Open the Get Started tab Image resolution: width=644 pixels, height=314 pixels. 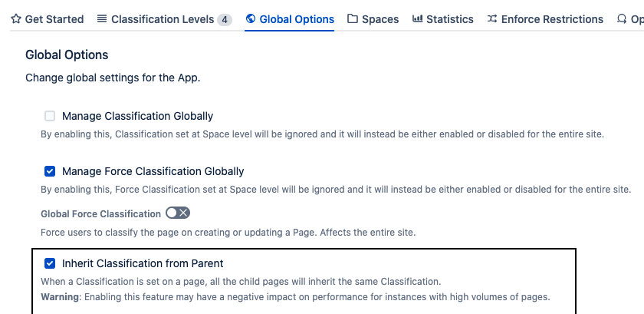[x=54, y=19]
